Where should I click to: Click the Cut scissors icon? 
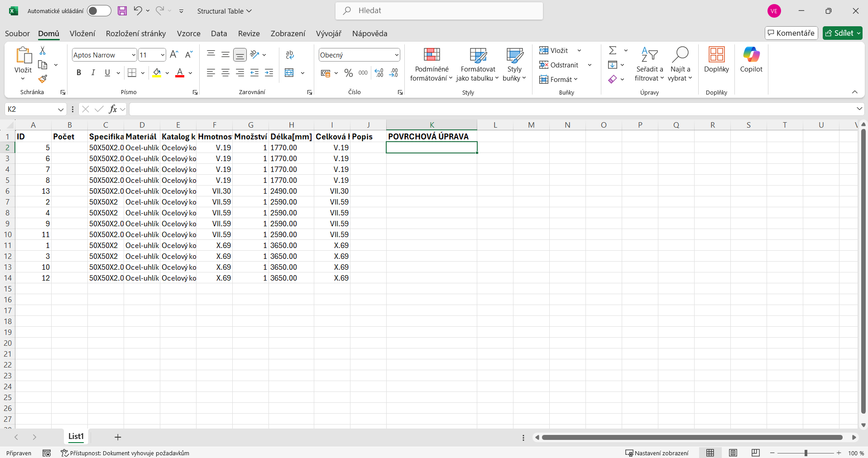(x=43, y=50)
